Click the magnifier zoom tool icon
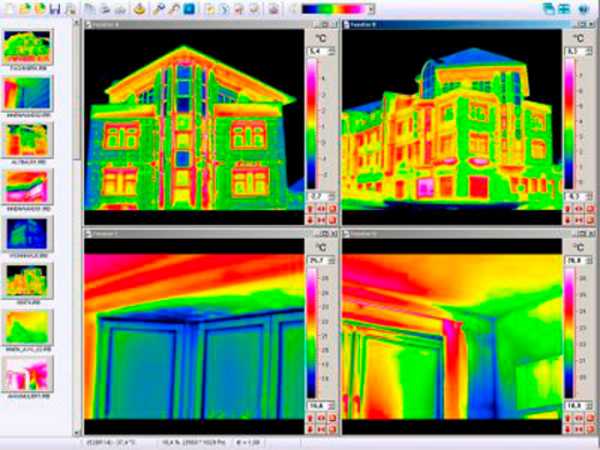The height and width of the screenshot is (450, 600). [160, 8]
